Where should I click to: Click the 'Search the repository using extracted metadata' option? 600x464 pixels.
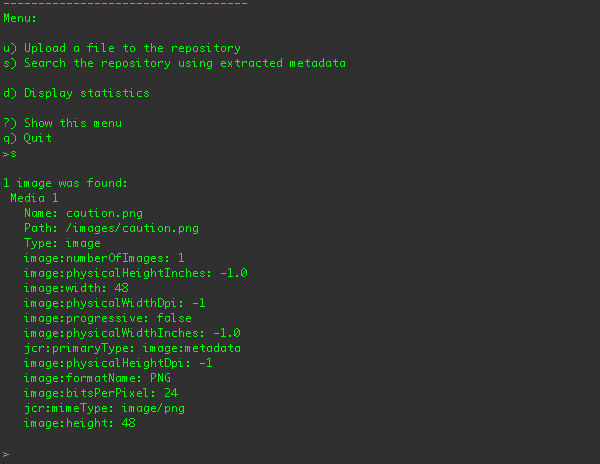click(x=175, y=63)
